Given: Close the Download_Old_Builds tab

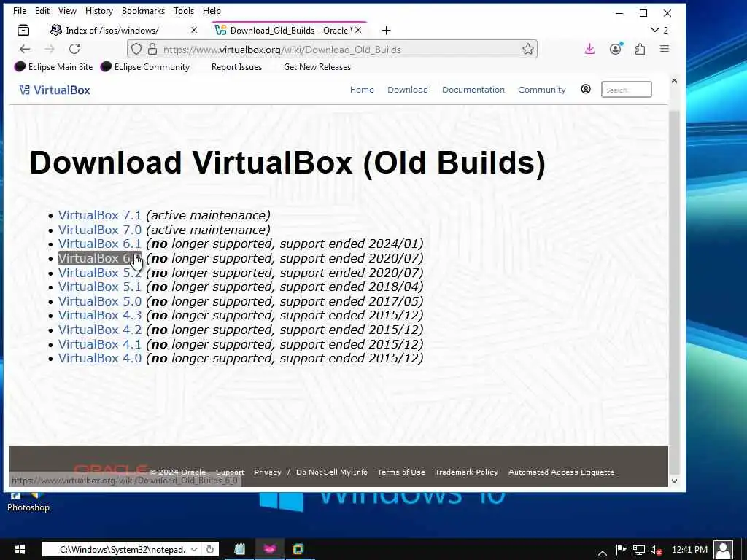Looking at the screenshot, I should tap(358, 30).
